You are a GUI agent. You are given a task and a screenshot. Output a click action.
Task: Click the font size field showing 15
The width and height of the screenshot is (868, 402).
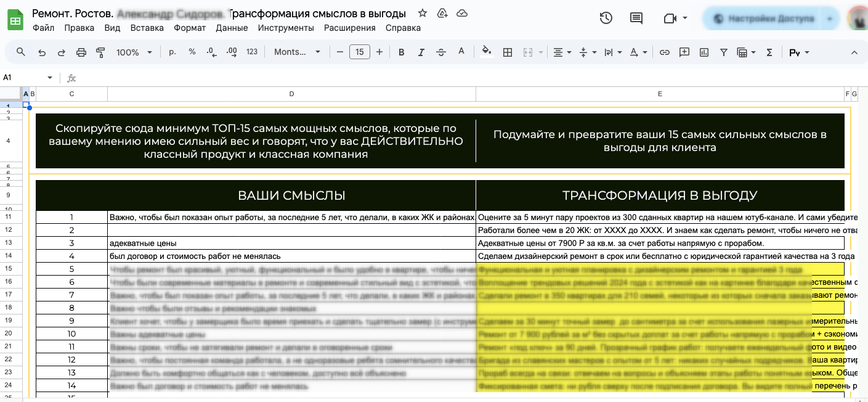point(360,52)
